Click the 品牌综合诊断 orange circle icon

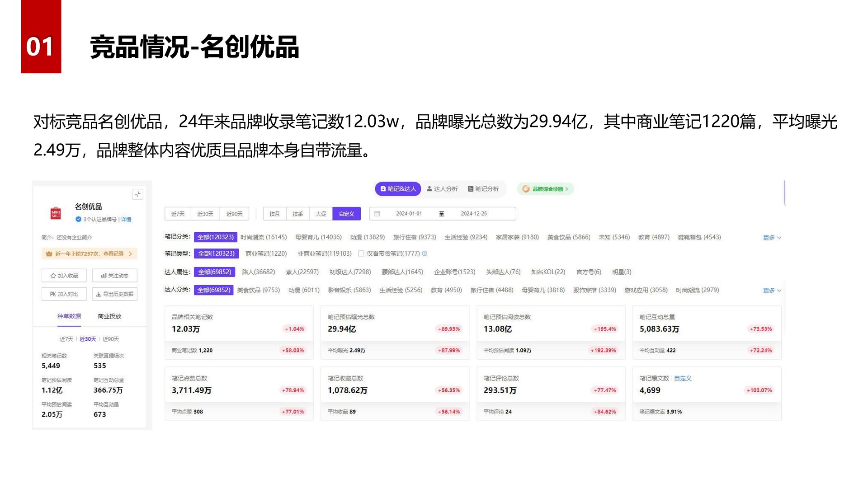(526, 189)
